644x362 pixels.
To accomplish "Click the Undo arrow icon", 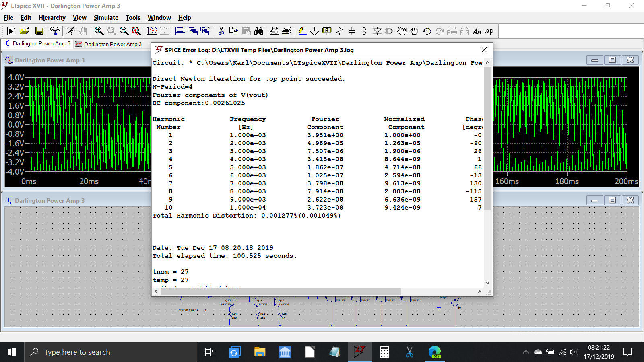I will [x=427, y=31].
